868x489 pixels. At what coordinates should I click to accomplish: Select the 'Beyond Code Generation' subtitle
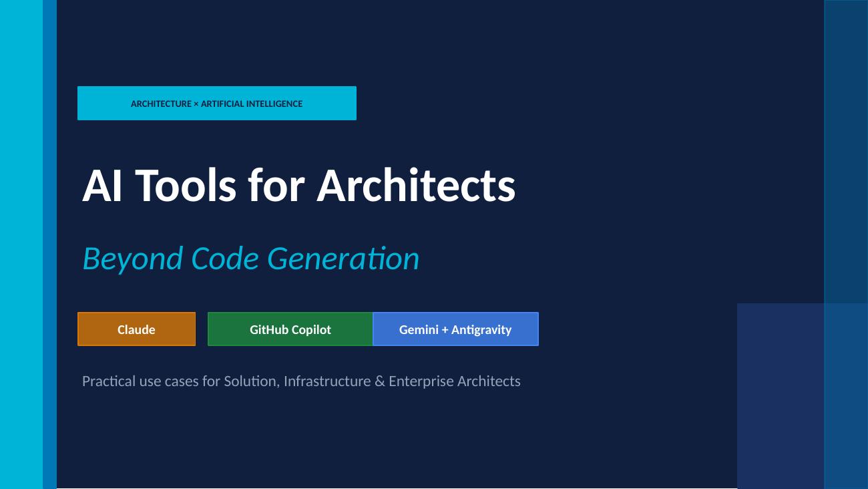[250, 259]
